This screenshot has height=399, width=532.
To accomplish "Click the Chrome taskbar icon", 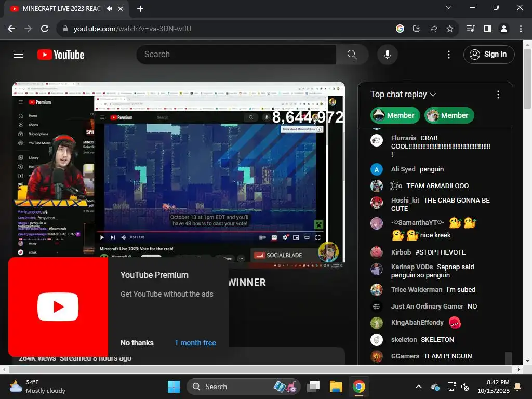I will [358, 387].
